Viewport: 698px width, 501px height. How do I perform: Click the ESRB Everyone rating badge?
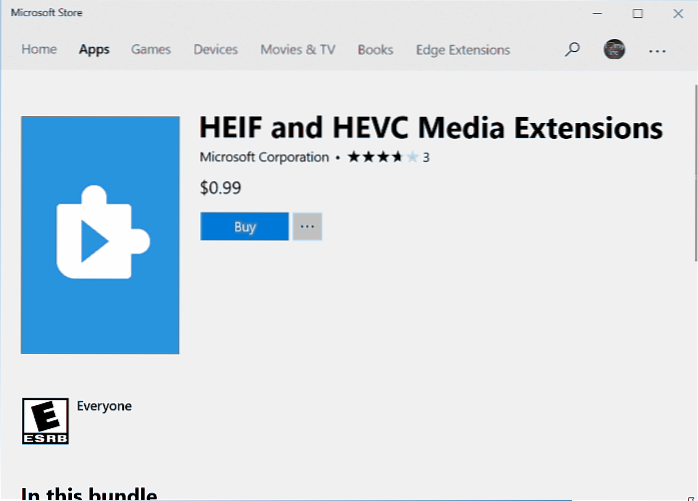coord(44,420)
